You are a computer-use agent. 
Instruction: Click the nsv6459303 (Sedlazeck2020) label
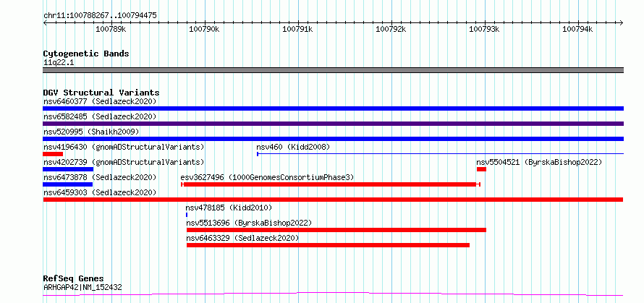coord(100,192)
